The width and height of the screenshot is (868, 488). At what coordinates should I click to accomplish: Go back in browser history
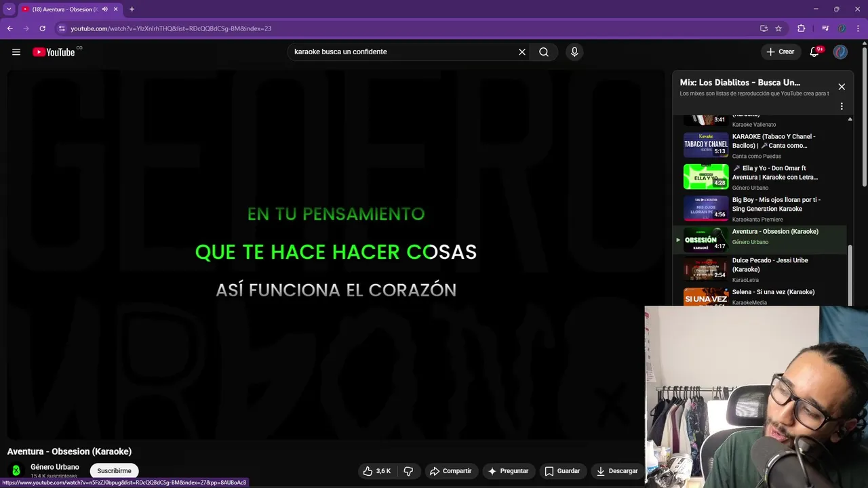coord(9,28)
